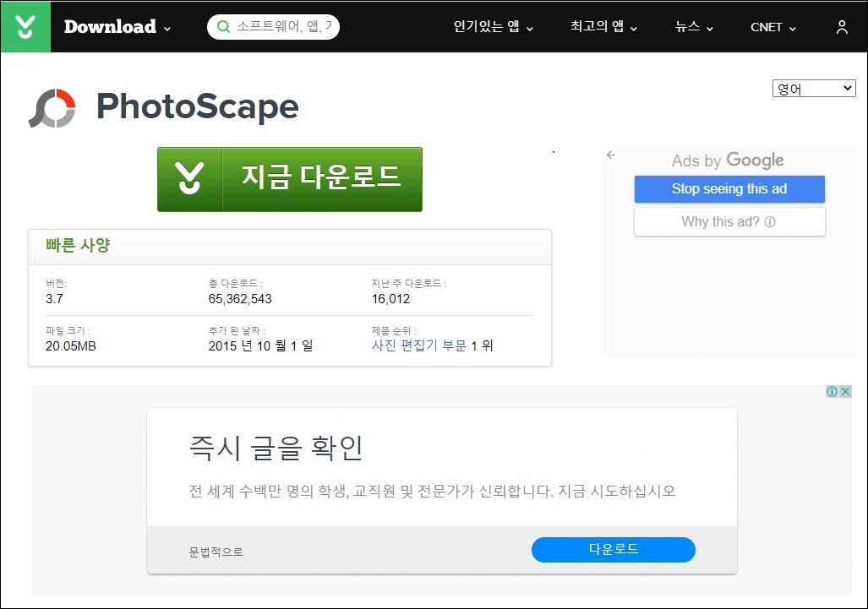Open the CNET menu
This screenshot has width=868, height=609.
click(x=772, y=27)
